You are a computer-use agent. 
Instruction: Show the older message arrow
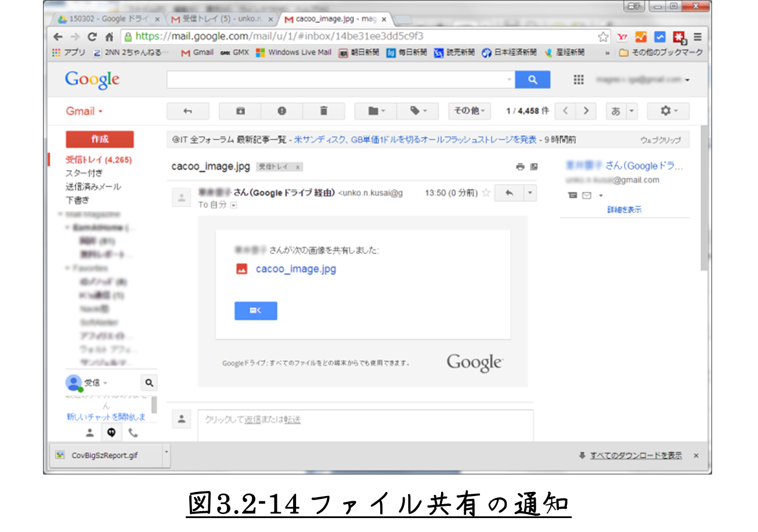tap(586, 111)
